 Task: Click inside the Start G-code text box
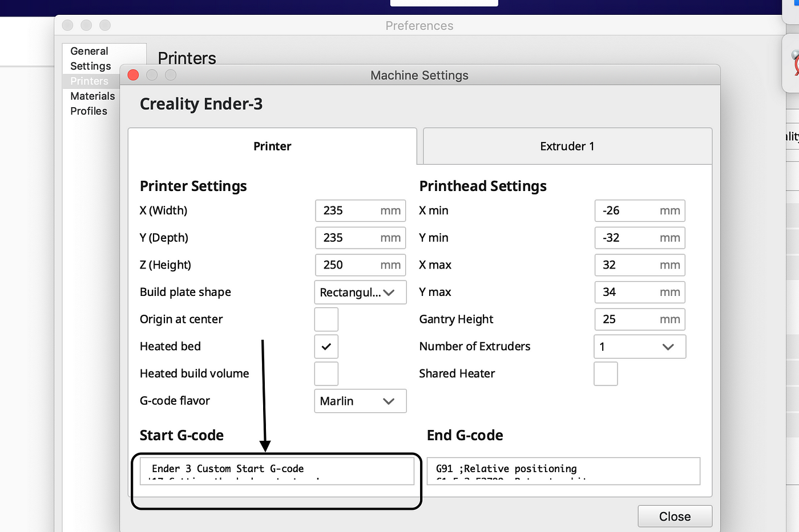[277, 471]
